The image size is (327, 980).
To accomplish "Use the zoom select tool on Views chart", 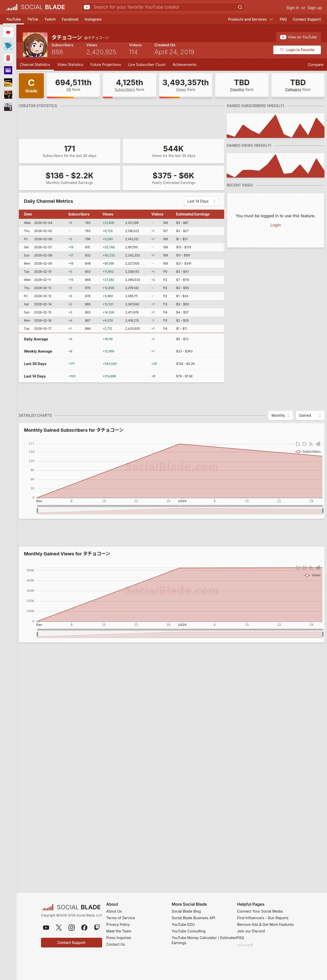I will point(298,568).
